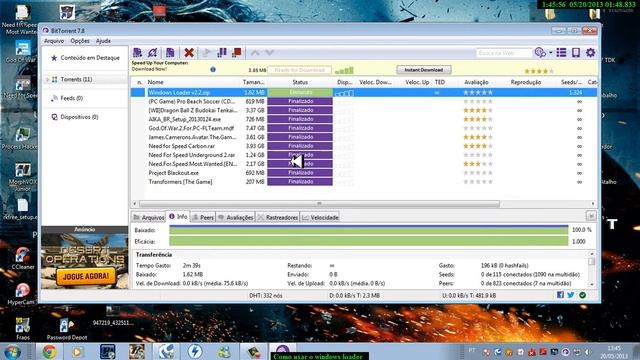640x360 pixels.
Task: Click the Start torrent play icon
Action: (x=207, y=53)
